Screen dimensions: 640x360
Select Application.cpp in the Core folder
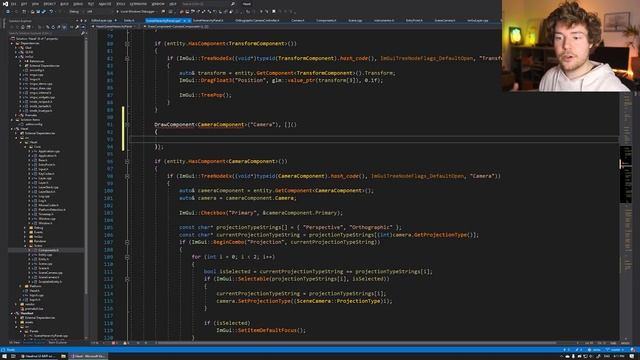click(49, 151)
